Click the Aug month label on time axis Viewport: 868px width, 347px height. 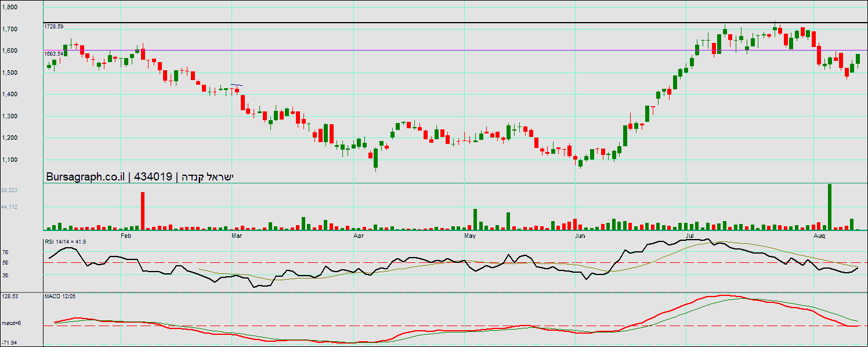[819, 236]
